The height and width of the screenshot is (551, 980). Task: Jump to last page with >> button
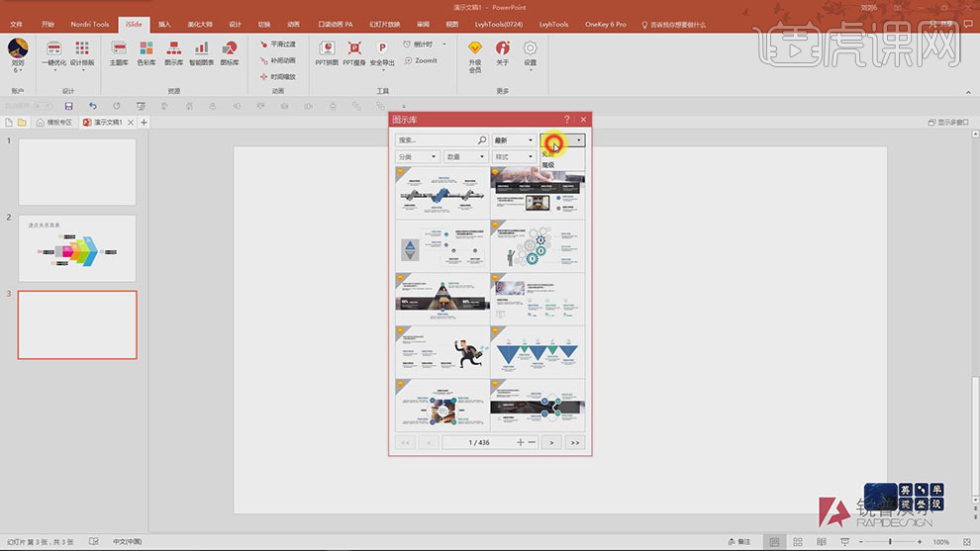pos(575,442)
